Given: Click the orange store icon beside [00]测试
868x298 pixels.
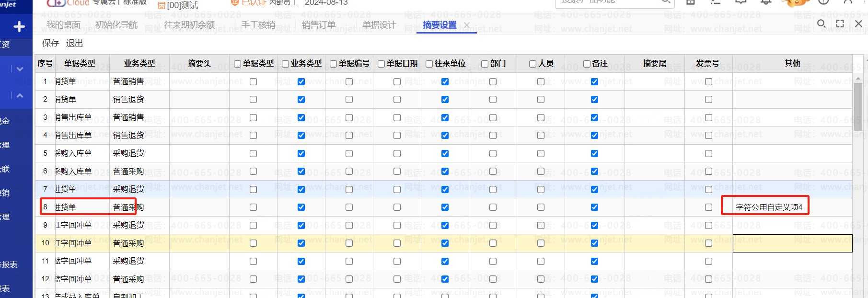Looking at the screenshot, I should [x=162, y=6].
